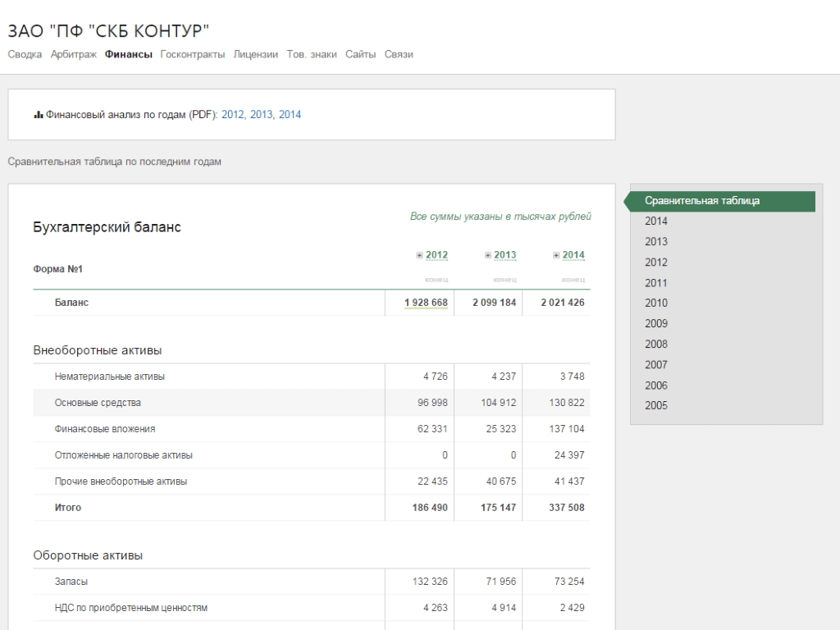Click the Основные средства row label
The image size is (840, 630).
[98, 403]
